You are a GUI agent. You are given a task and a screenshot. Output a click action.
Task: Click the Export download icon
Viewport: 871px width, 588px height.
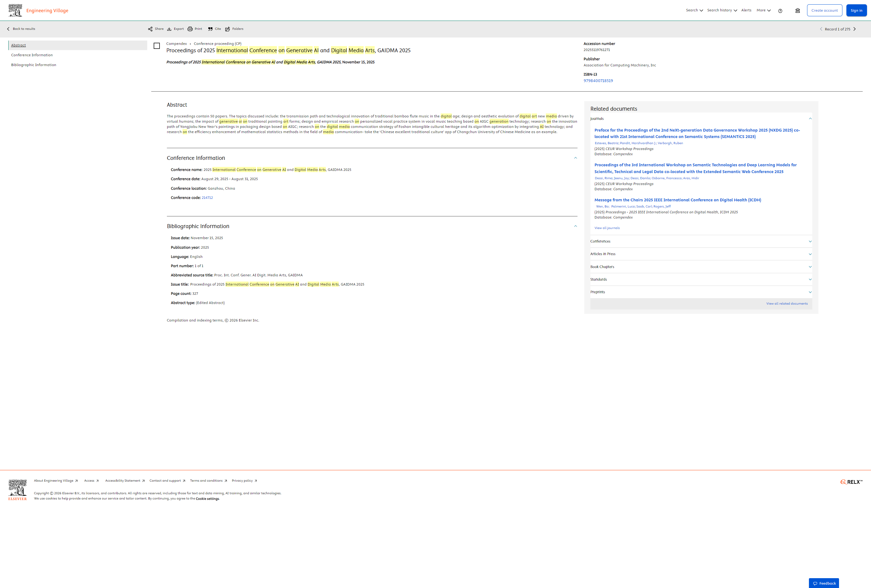pyautogui.click(x=169, y=29)
